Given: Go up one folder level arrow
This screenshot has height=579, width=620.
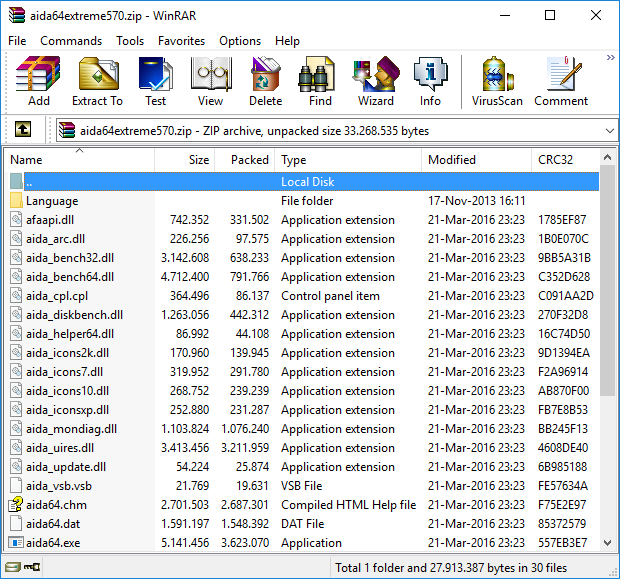Looking at the screenshot, I should click(23, 129).
